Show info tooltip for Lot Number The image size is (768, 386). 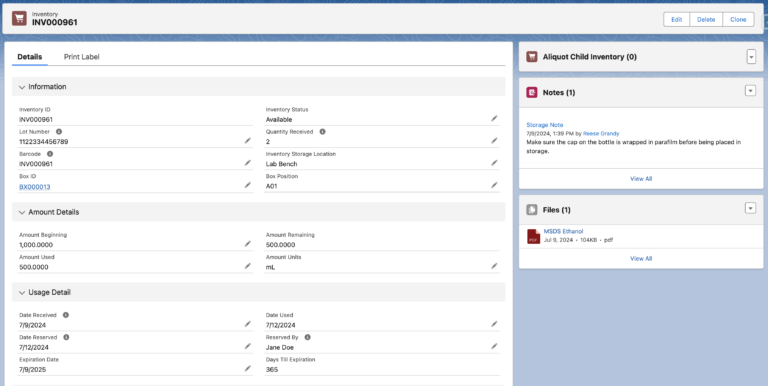click(59, 132)
